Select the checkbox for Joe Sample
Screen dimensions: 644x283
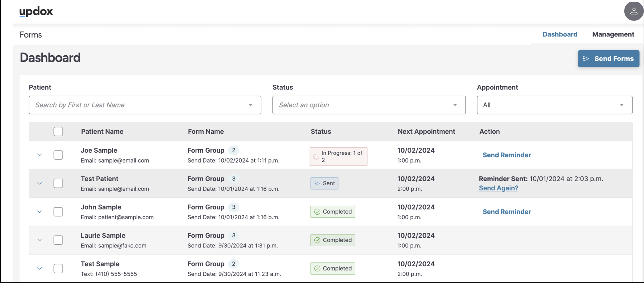click(x=58, y=155)
